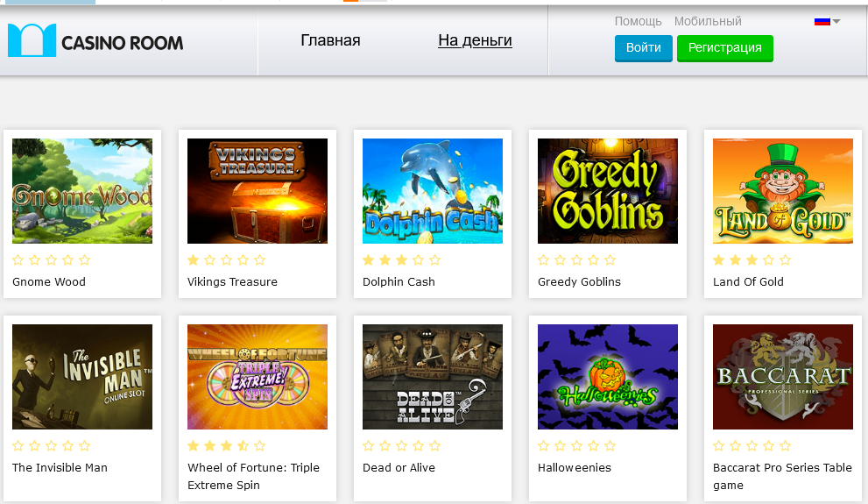Rate The Invisible Man three stars
The image size is (868, 504).
(x=52, y=445)
